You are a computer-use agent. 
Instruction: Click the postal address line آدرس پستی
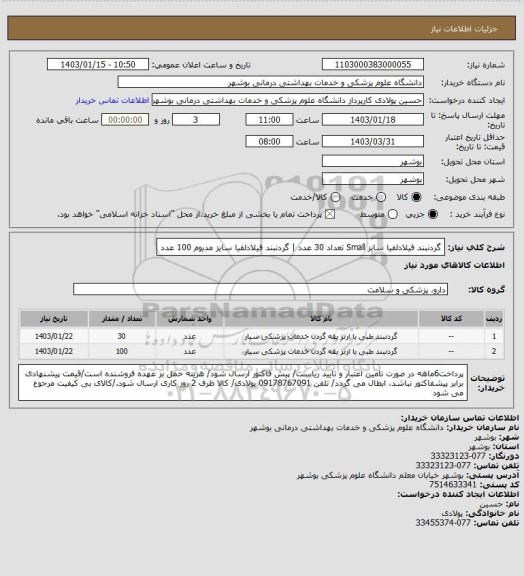[408, 475]
